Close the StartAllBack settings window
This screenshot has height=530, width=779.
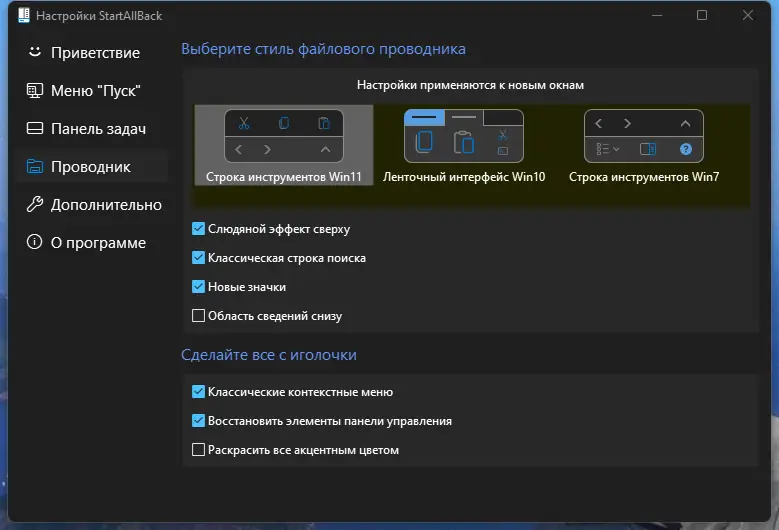(748, 15)
